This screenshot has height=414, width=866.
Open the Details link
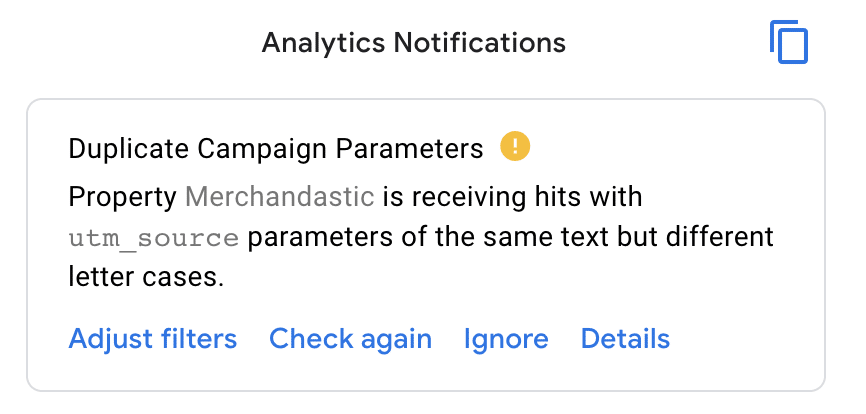pyautogui.click(x=625, y=339)
